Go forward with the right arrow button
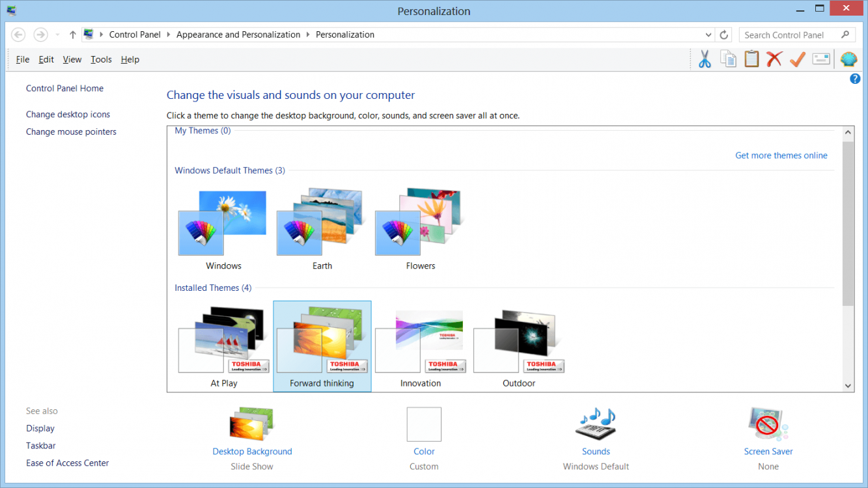Viewport: 868px width, 488px height. click(x=40, y=34)
